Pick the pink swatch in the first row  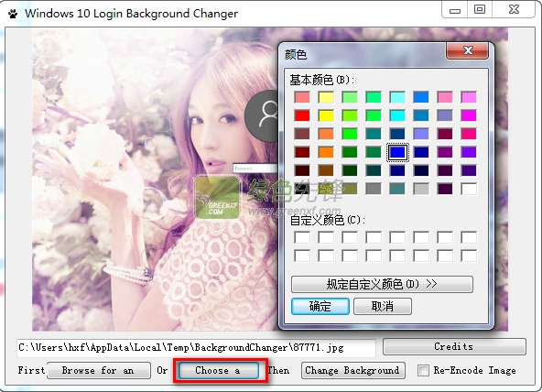[445, 97]
